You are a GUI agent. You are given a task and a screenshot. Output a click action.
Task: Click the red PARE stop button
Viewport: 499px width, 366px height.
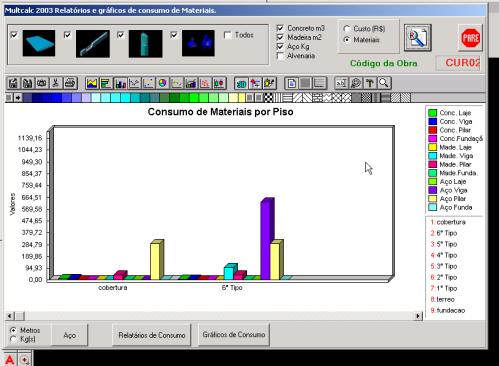(x=470, y=38)
